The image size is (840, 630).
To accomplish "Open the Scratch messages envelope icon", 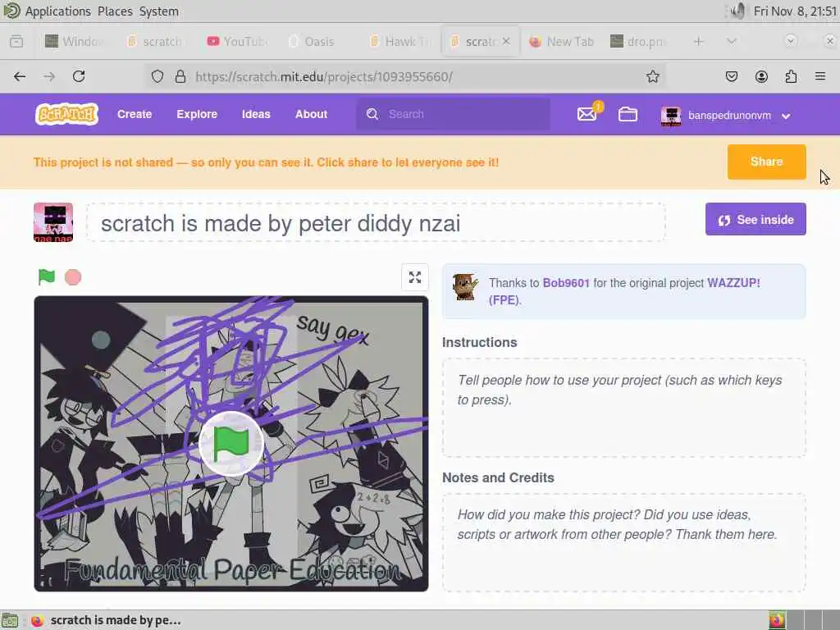I will point(587,114).
